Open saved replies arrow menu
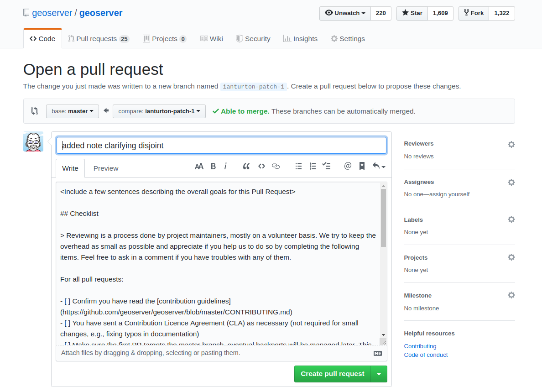The height and width of the screenshot is (392, 542). click(x=379, y=166)
